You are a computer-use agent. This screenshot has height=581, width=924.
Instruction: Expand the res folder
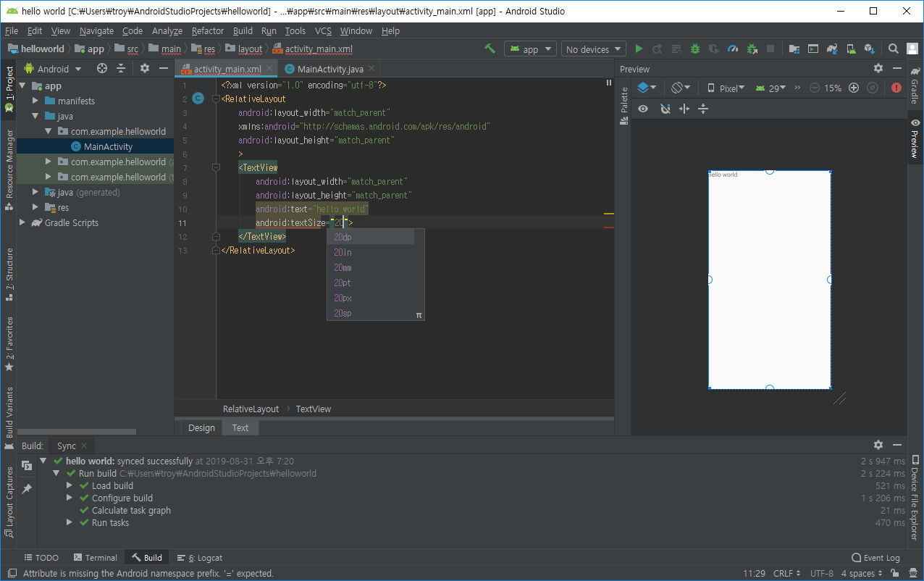click(35, 207)
